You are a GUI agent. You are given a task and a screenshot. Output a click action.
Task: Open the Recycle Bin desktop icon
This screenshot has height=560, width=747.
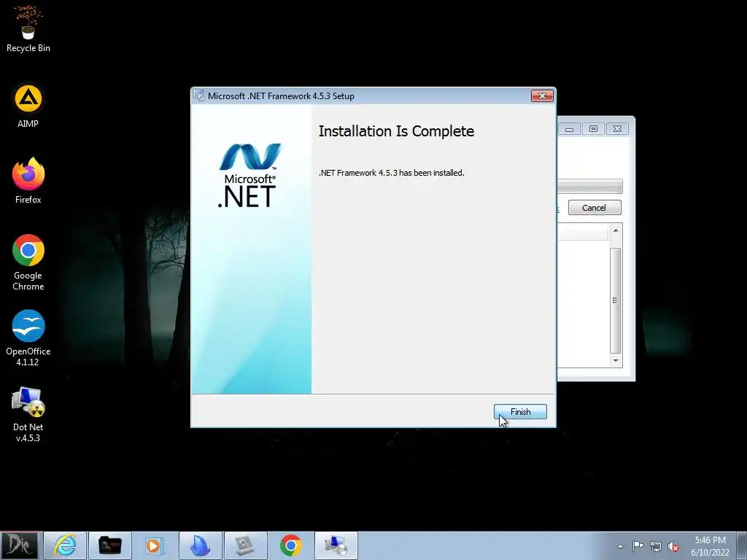click(x=28, y=28)
